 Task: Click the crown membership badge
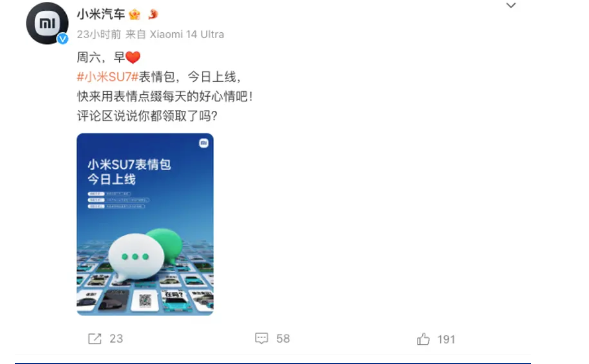point(134,15)
